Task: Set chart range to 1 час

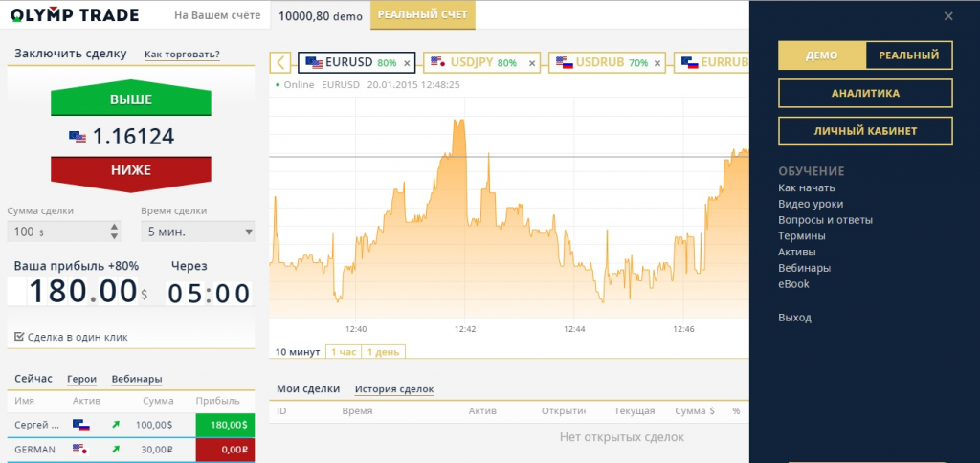Action: tap(344, 352)
